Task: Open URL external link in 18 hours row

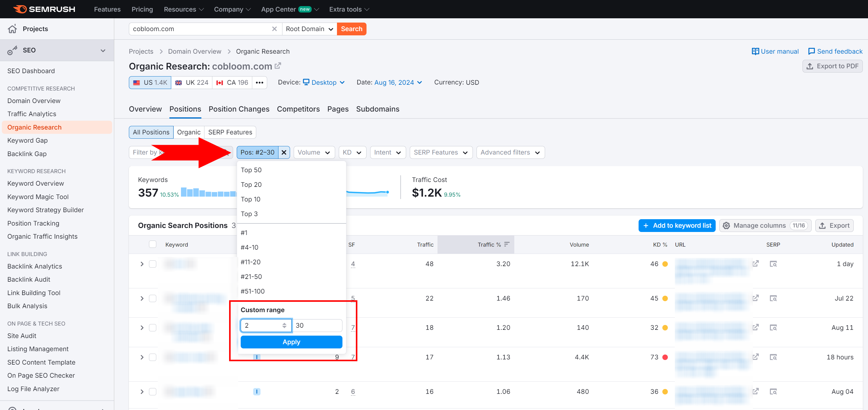Action: 756,356
